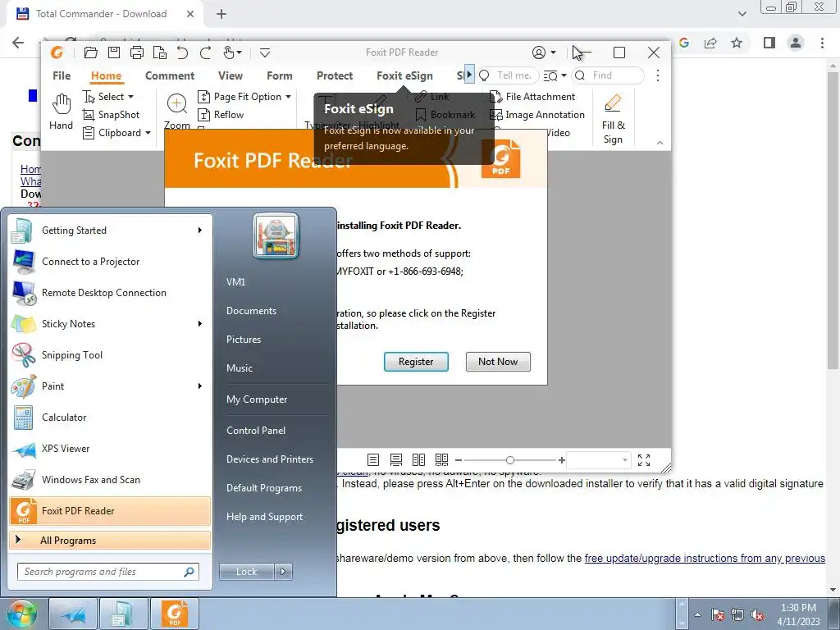Open Chrome three-dot menu
Image resolution: width=840 pixels, height=630 pixels.
822,43
